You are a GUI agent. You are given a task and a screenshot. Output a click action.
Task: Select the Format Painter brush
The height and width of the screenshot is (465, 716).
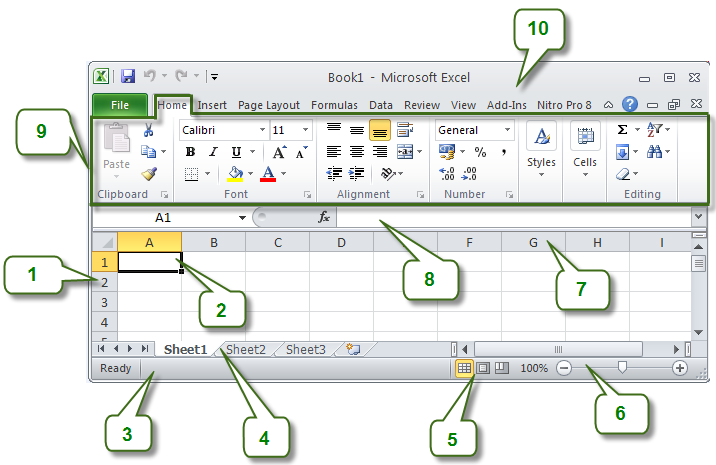[149, 174]
